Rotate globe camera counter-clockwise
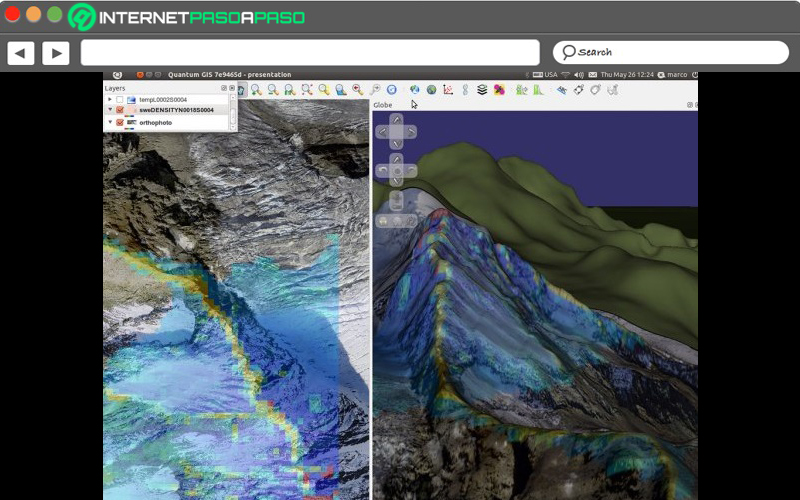The image size is (800, 500). (x=383, y=171)
